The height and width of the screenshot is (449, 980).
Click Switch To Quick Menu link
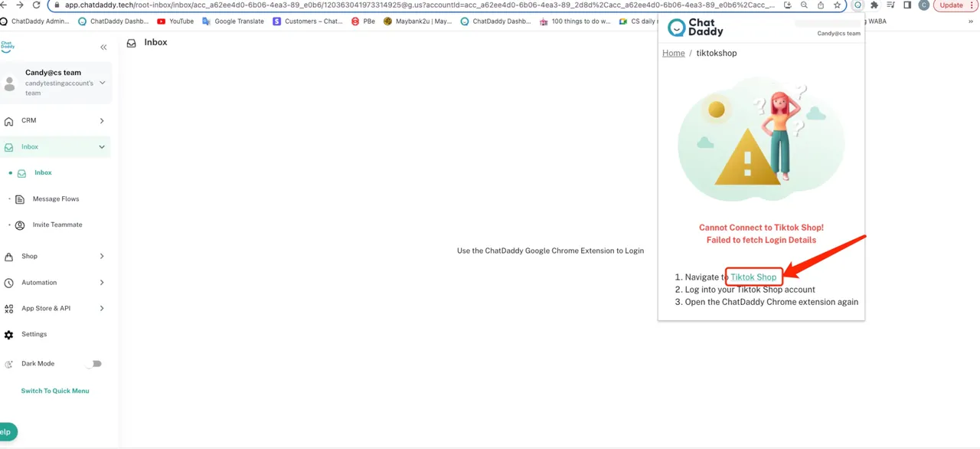click(x=55, y=391)
